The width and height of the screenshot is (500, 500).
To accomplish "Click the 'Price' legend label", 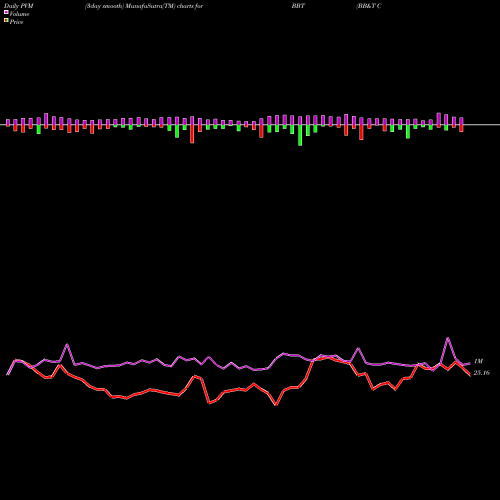I will coord(16,22).
